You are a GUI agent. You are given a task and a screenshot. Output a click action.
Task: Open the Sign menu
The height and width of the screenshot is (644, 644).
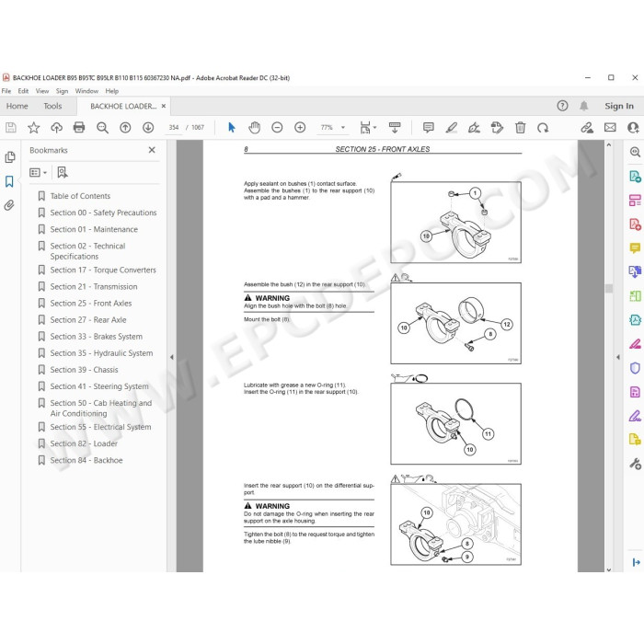coord(62,91)
